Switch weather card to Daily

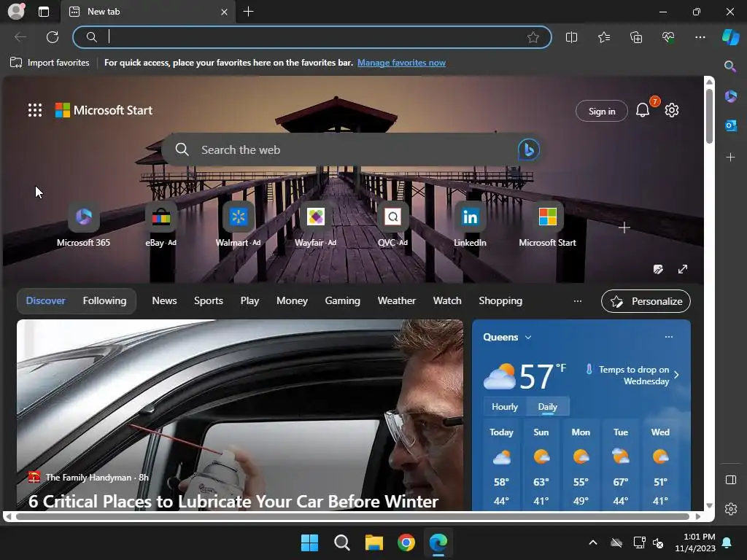pyautogui.click(x=547, y=407)
